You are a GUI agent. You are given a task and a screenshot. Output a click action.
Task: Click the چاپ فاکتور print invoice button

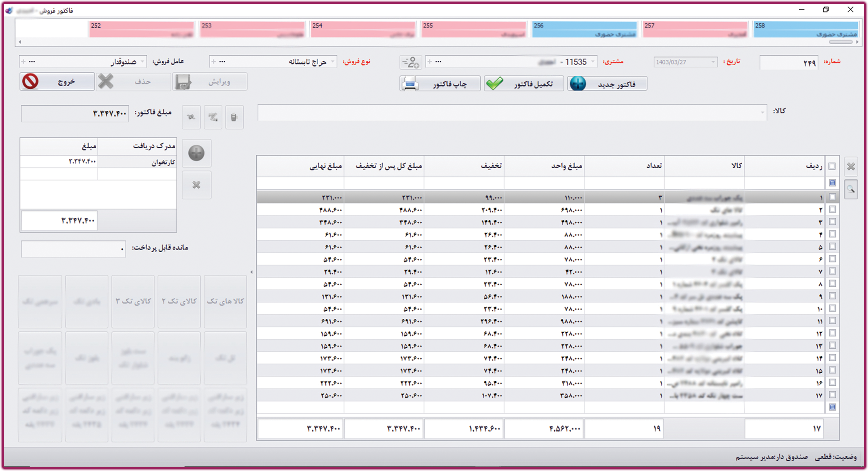coord(440,84)
